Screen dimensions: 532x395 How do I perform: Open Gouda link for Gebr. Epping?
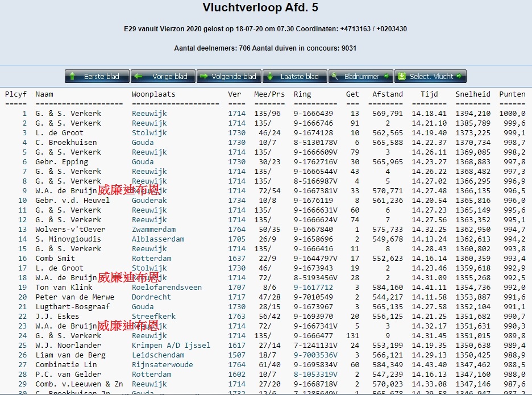pos(143,161)
